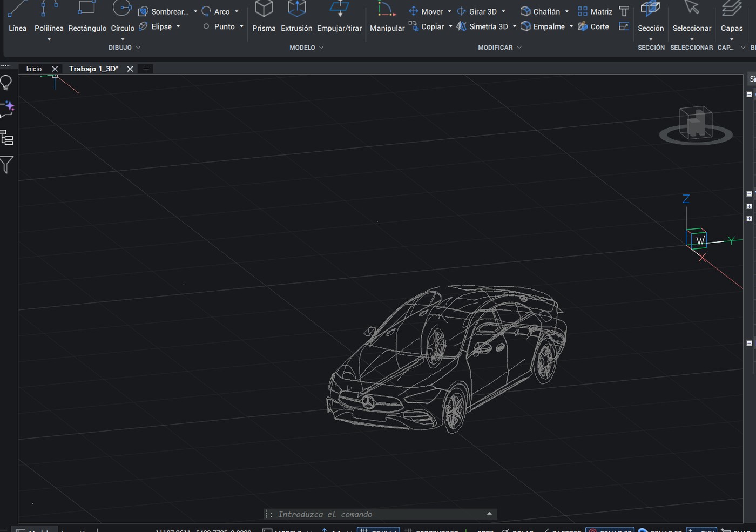Select the Girar 3D tool
Image resolution: width=756 pixels, height=532 pixels.
coord(477,11)
